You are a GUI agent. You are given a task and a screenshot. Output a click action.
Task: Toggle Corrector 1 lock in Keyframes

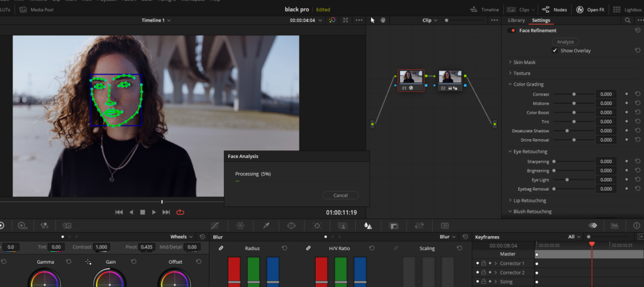click(x=484, y=263)
